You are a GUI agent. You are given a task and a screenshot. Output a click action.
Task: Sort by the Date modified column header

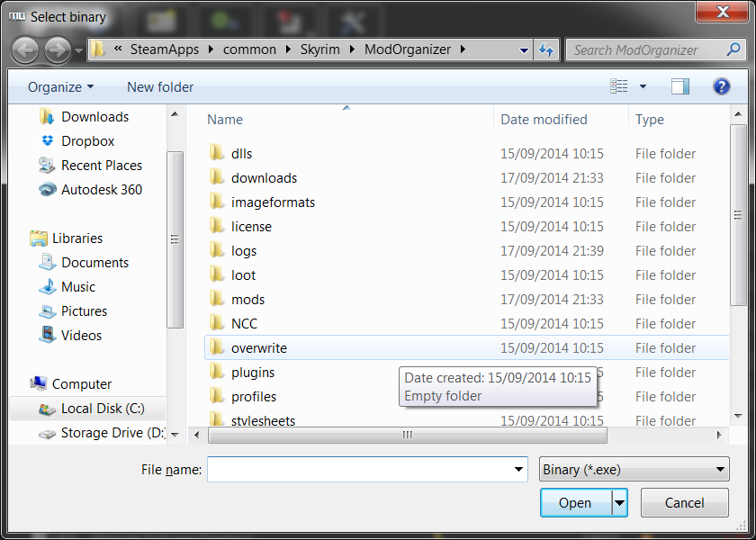click(x=544, y=119)
